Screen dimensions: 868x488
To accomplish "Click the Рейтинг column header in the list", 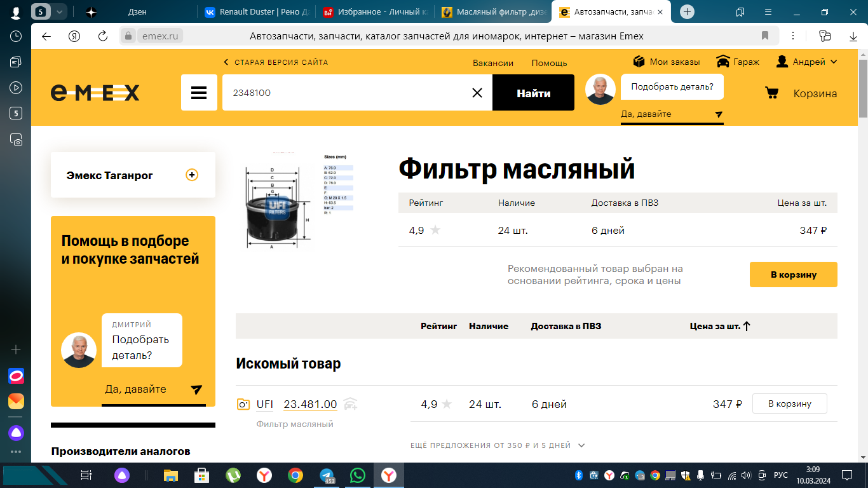I will 438,326.
